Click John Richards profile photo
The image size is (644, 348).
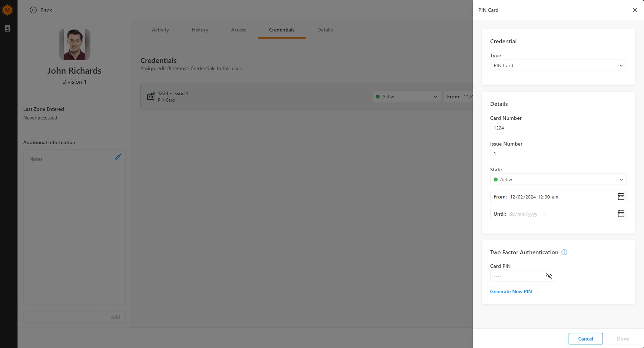pyautogui.click(x=74, y=44)
